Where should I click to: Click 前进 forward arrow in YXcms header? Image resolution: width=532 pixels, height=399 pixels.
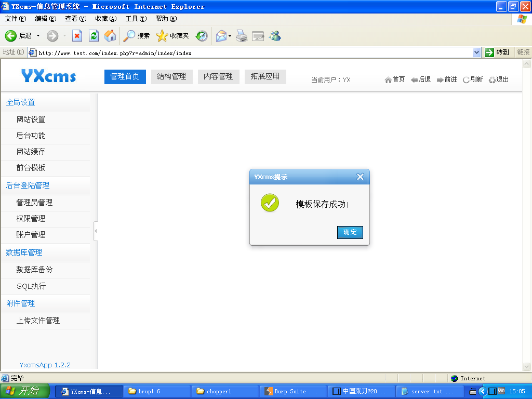pos(447,79)
